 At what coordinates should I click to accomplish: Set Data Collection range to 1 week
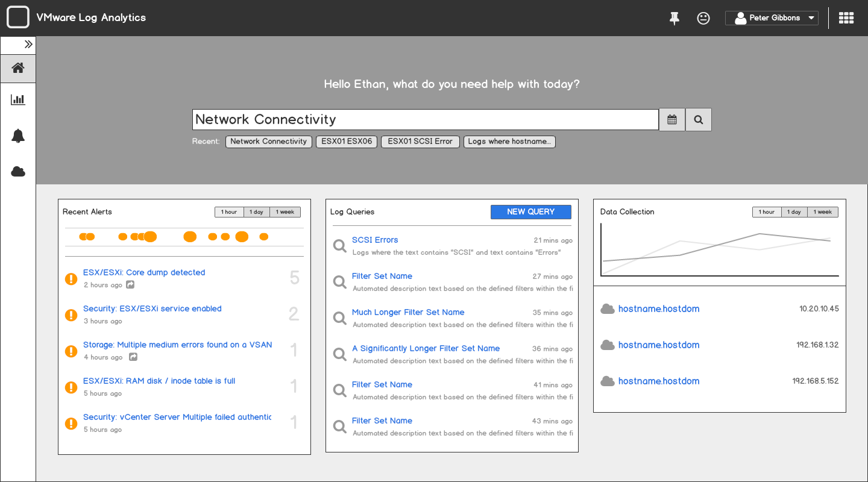coord(823,212)
